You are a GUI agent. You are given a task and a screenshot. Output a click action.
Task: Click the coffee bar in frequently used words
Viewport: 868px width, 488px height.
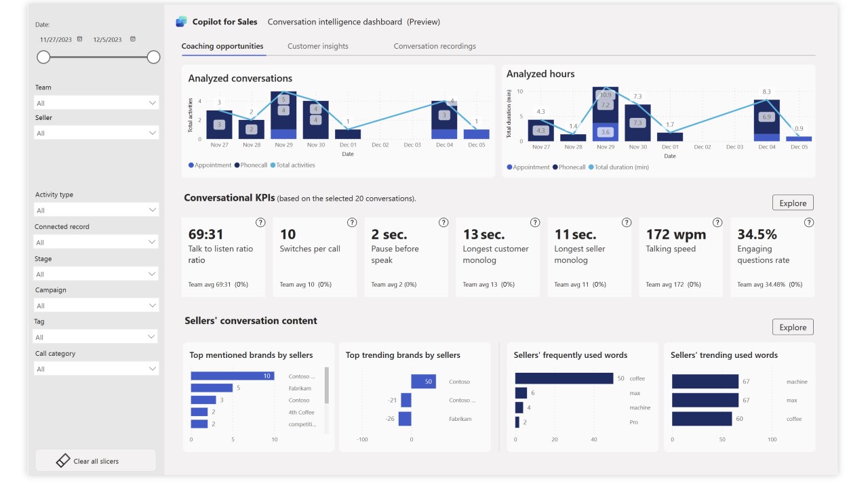[x=564, y=378]
